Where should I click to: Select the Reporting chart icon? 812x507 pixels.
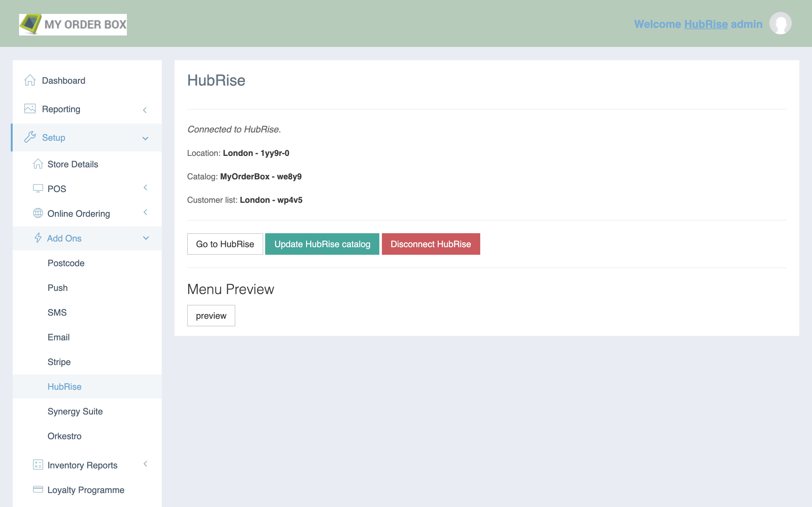click(30, 109)
